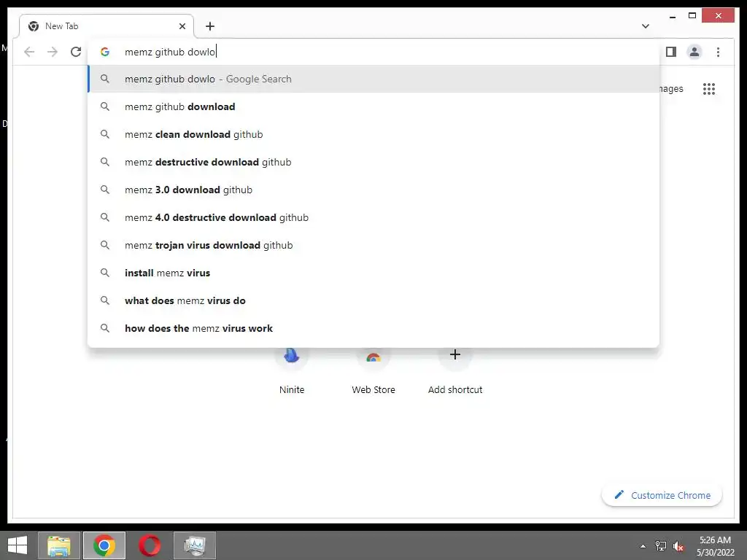Minimize the Chrome window
Image resolution: width=747 pixels, height=560 pixels.
[673, 16]
